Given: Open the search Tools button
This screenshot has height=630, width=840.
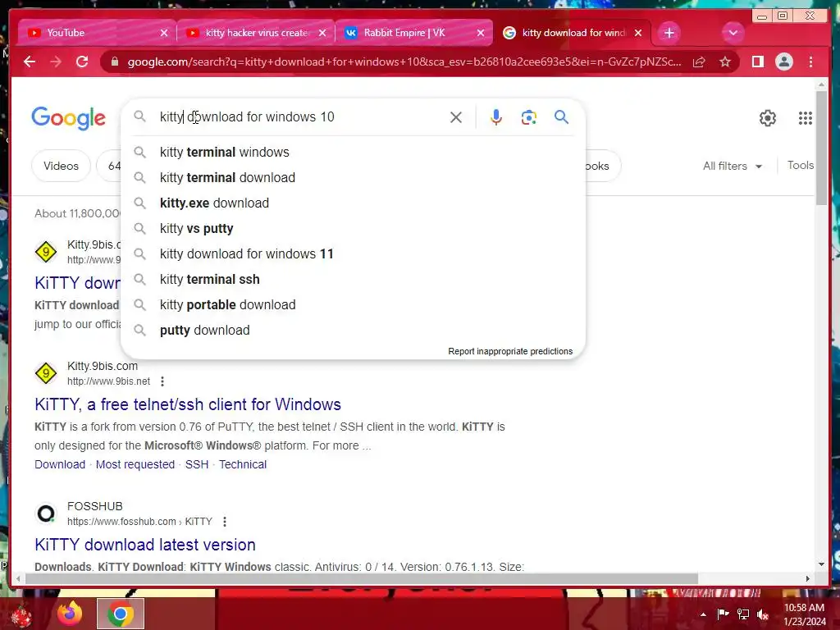Looking at the screenshot, I should 800,166.
